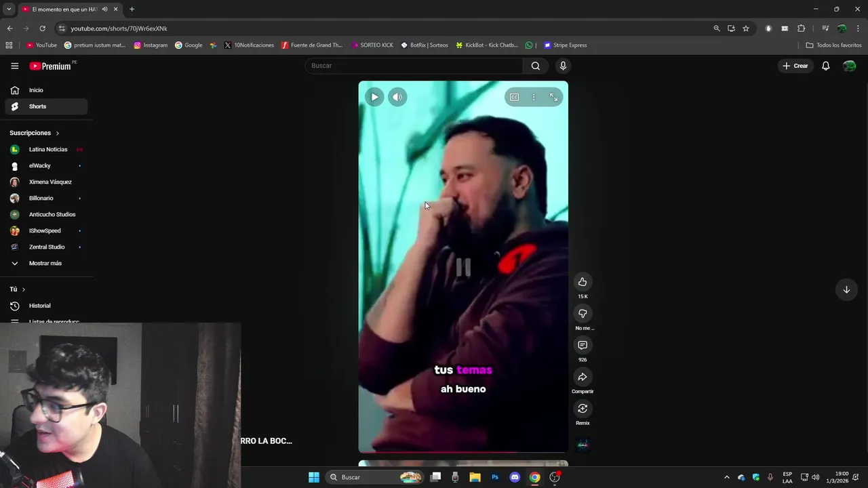Open the YouTube bookmark
The height and width of the screenshot is (488, 868).
(41, 45)
